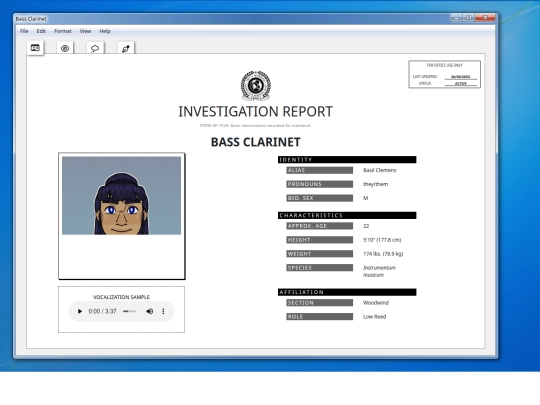This screenshot has height=405, width=540.
Task: Click the SPECIES field label
Action: coord(320,268)
